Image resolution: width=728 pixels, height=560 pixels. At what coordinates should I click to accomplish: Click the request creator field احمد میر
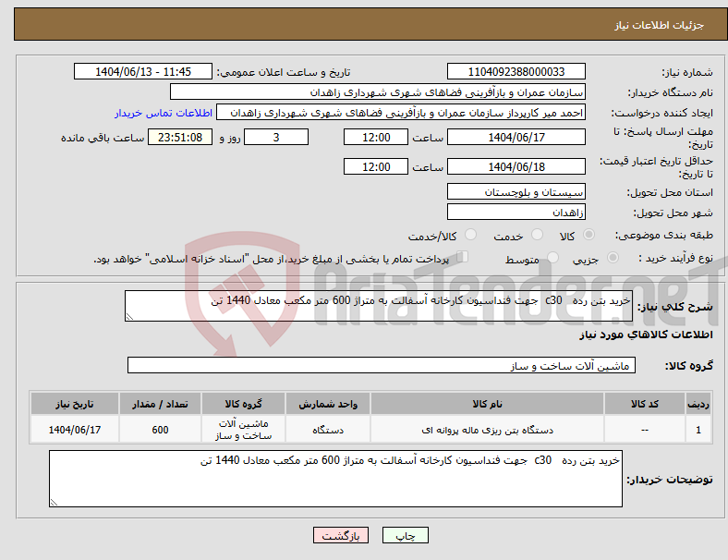401,113
